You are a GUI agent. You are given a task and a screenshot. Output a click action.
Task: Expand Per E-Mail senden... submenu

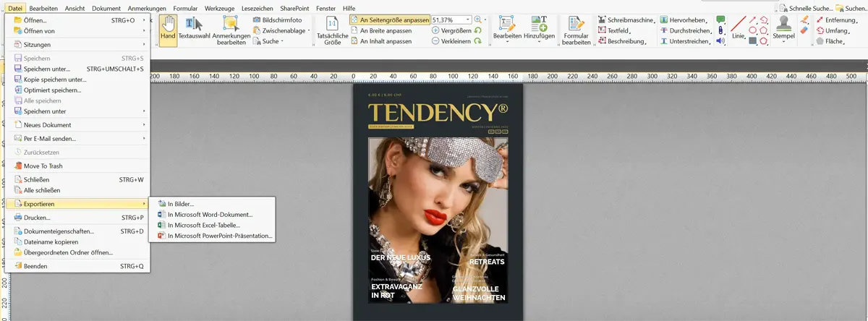click(79, 138)
